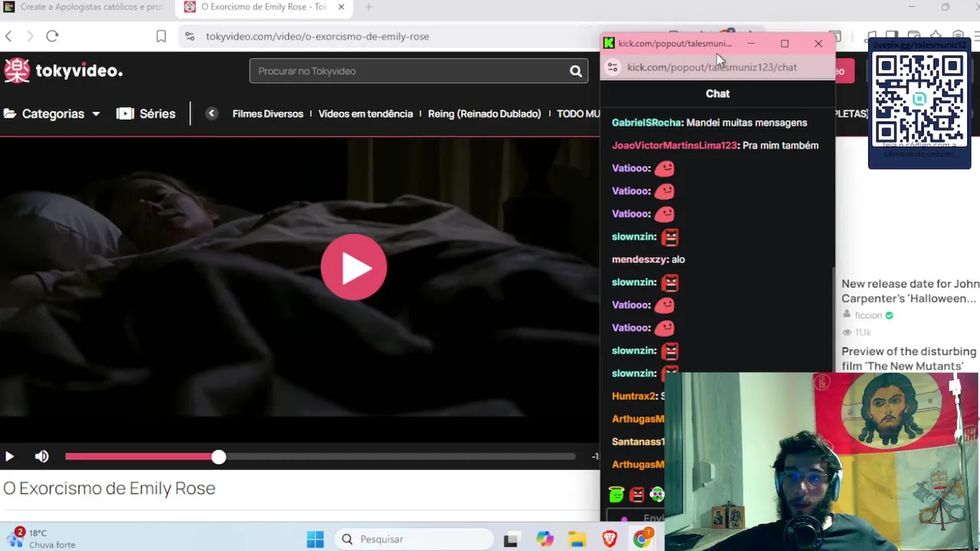The image size is (980, 551).
Task: Click the 'O Exorcismo de Emily Rose' video title
Action: coord(109,488)
